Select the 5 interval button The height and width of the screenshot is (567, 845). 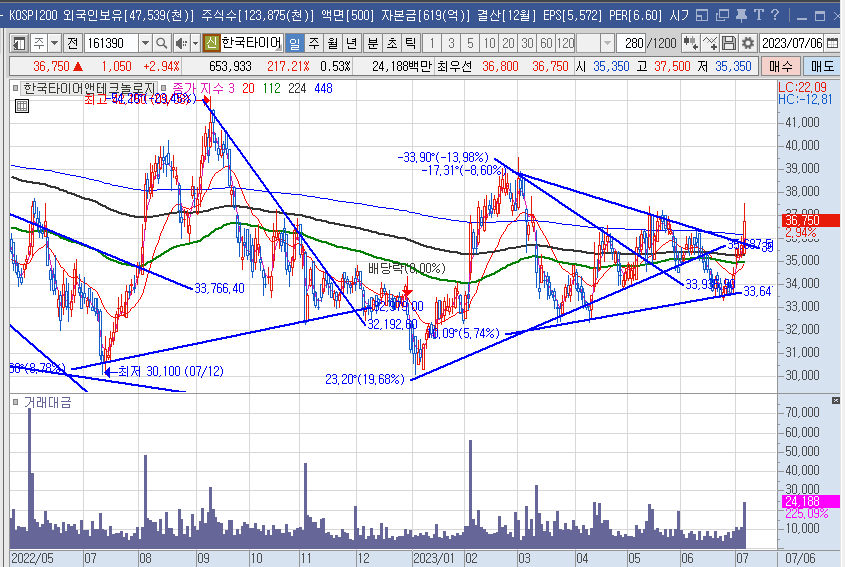470,43
